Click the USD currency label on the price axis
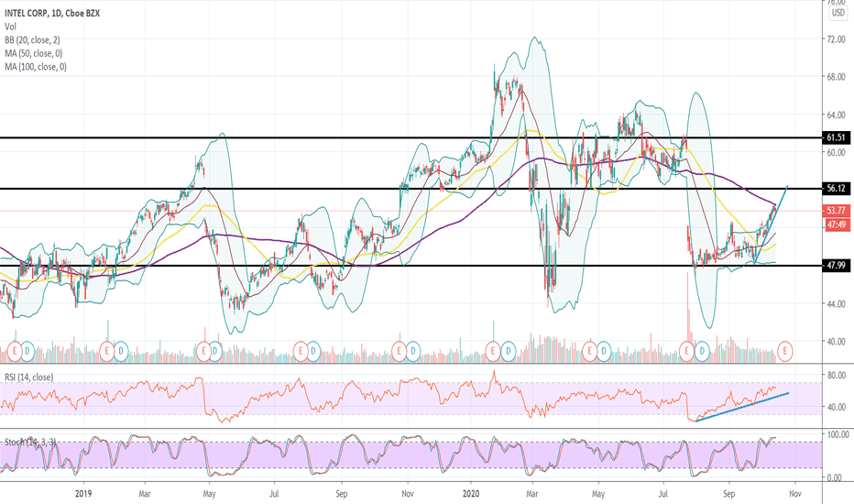The width and height of the screenshot is (854, 504). [x=838, y=13]
